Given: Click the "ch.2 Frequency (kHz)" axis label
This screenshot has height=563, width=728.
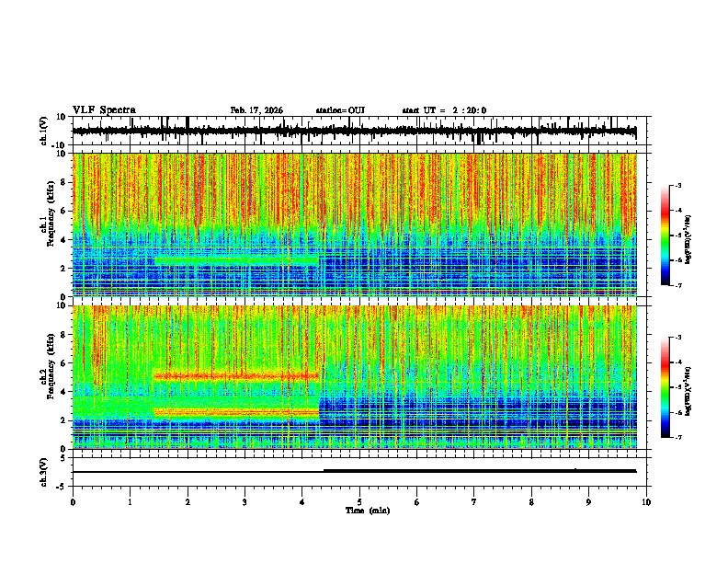Looking at the screenshot, I should tap(48, 367).
